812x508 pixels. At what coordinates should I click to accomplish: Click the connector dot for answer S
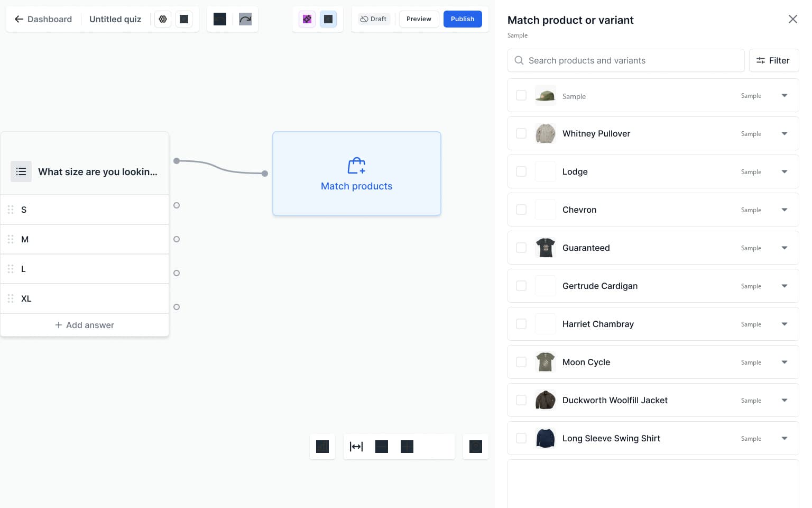(177, 205)
